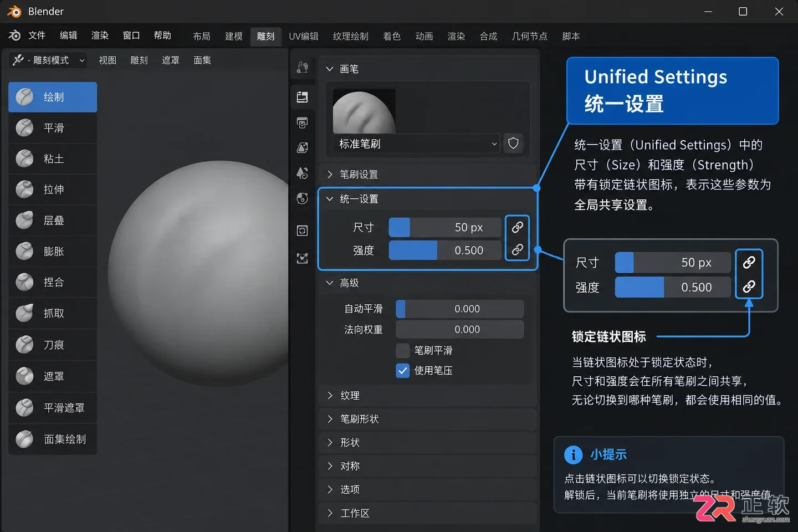Open the 雕刻模式 mode dropdown
798x532 pixels.
click(x=49, y=60)
